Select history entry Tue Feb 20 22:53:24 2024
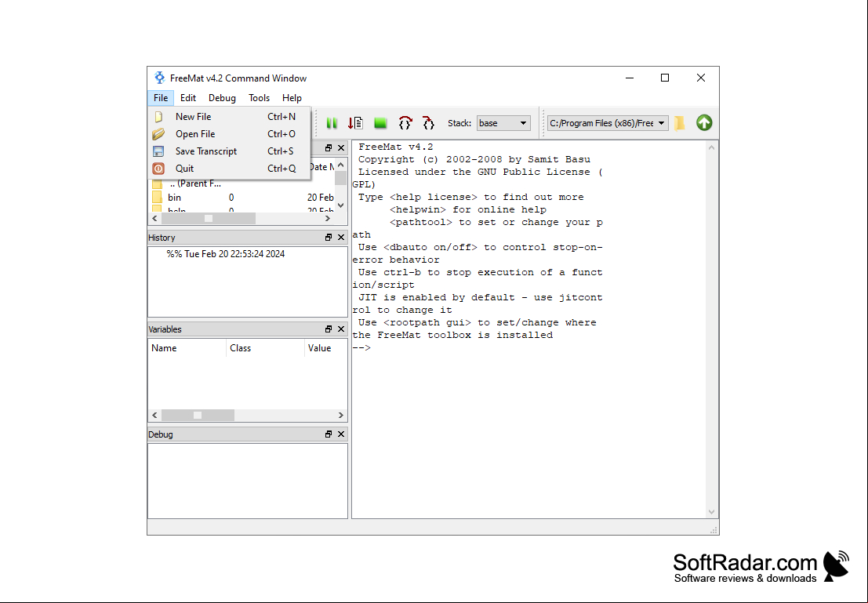Image resolution: width=868 pixels, height=603 pixels. click(x=226, y=254)
